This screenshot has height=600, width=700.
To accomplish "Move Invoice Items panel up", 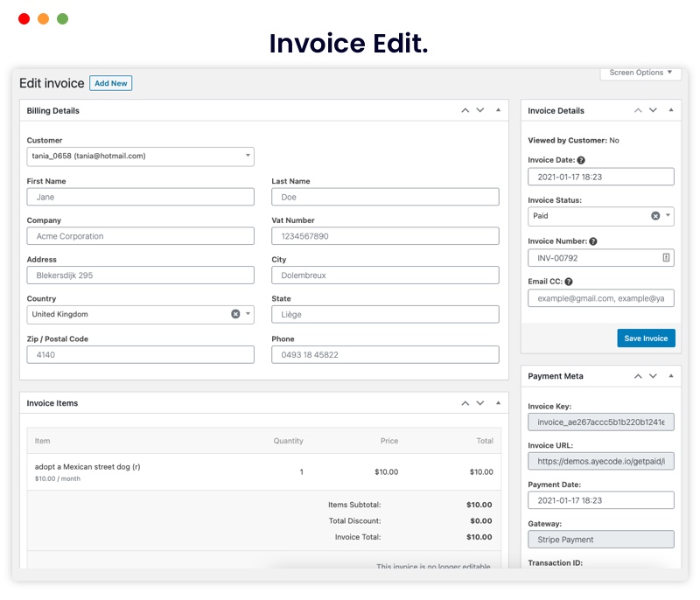I will pos(465,403).
